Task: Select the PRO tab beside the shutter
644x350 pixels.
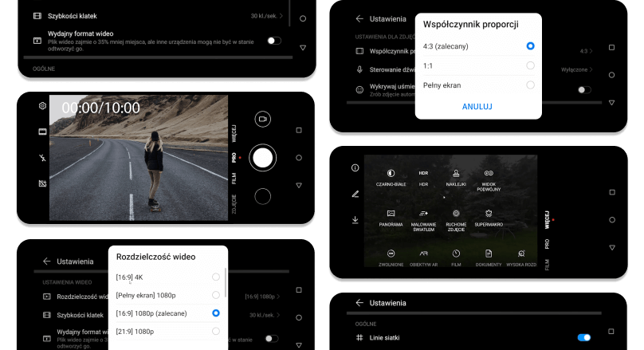Action: [234, 158]
